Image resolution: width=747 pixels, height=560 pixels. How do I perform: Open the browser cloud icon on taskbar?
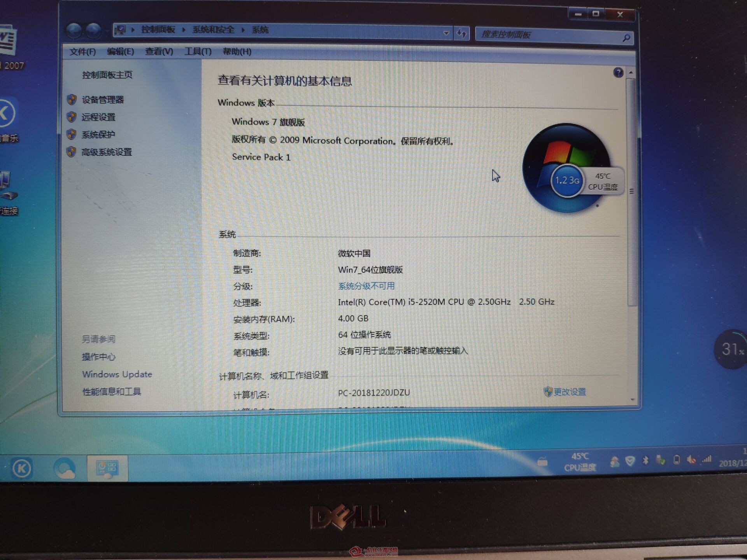(x=65, y=468)
